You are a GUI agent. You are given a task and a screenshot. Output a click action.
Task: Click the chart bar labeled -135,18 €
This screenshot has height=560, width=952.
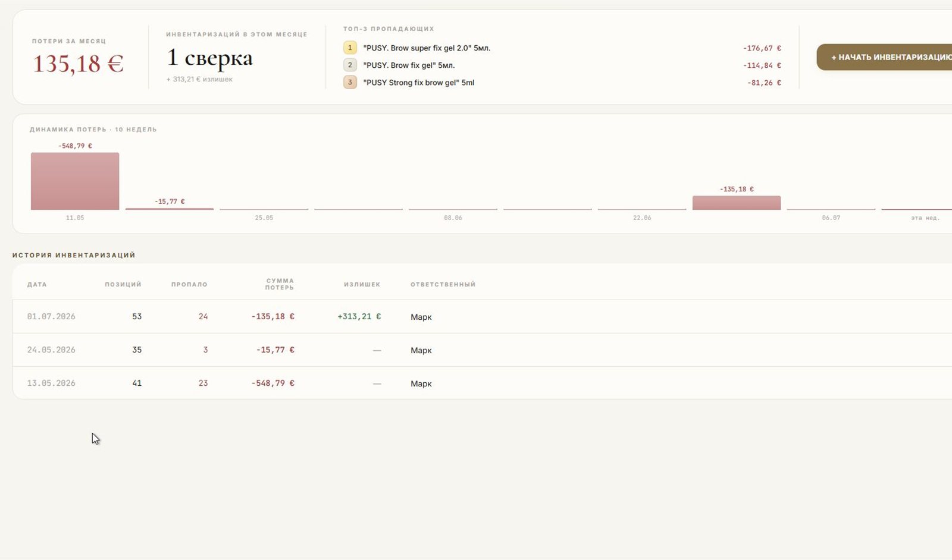point(737,203)
